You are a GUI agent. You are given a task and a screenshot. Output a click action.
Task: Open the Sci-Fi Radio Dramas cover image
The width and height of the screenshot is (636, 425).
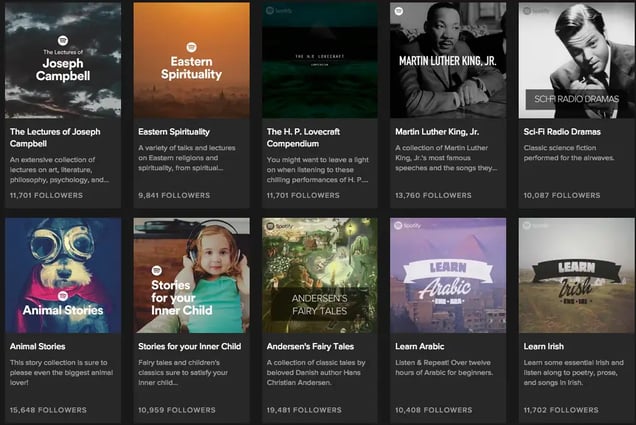click(576, 60)
